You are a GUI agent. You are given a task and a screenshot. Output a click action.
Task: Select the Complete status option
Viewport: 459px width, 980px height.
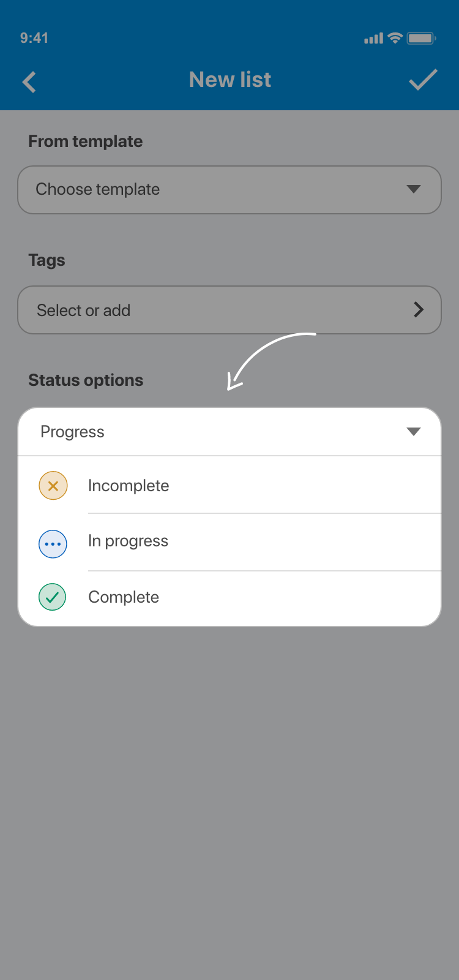pyautogui.click(x=124, y=597)
